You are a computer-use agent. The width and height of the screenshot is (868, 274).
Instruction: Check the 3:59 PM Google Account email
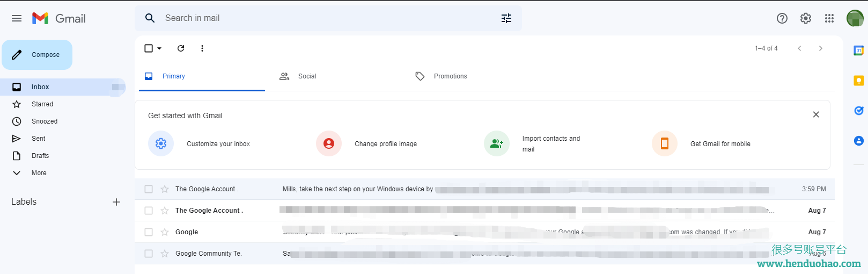coord(149,189)
